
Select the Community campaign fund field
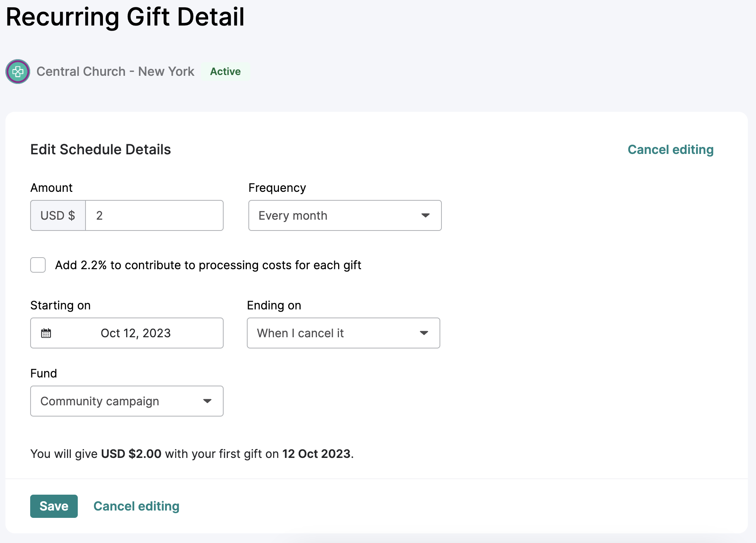point(127,401)
